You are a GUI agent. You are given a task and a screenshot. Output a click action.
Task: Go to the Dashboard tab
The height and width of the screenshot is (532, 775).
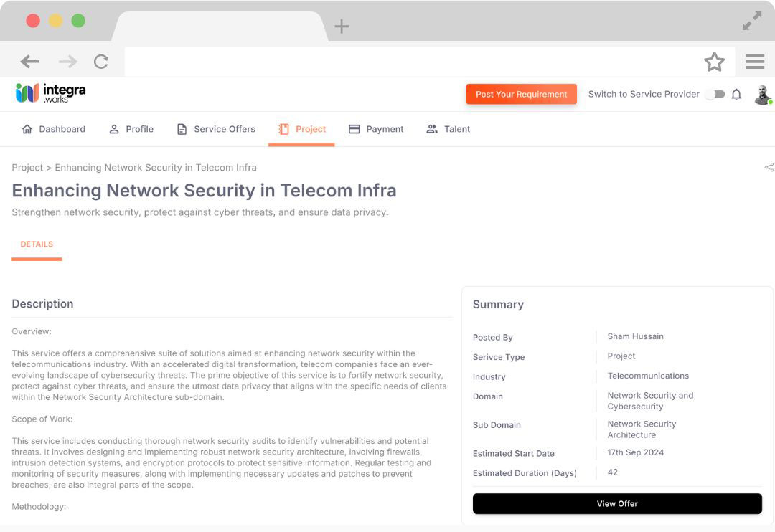click(x=54, y=129)
